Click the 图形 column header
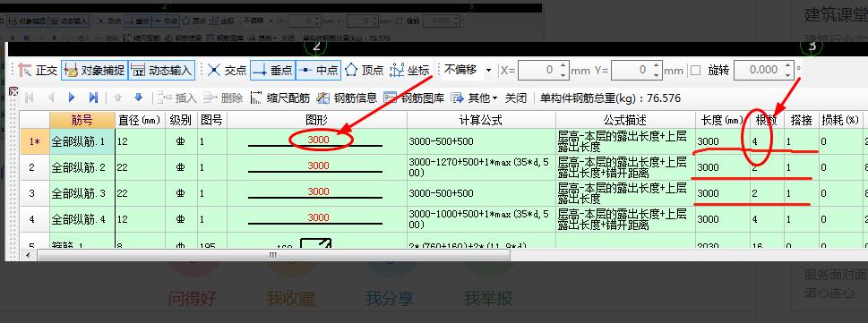The height and width of the screenshot is (323, 868). coord(316,120)
